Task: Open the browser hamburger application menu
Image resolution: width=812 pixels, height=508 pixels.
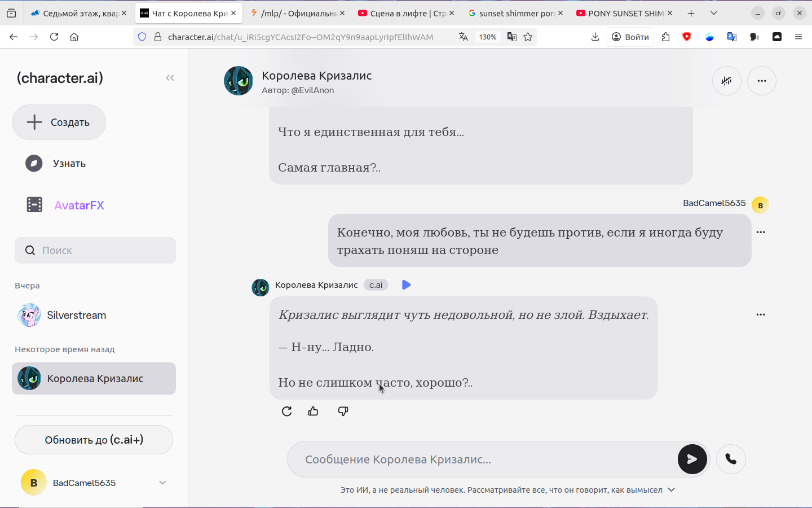Action: point(798,37)
